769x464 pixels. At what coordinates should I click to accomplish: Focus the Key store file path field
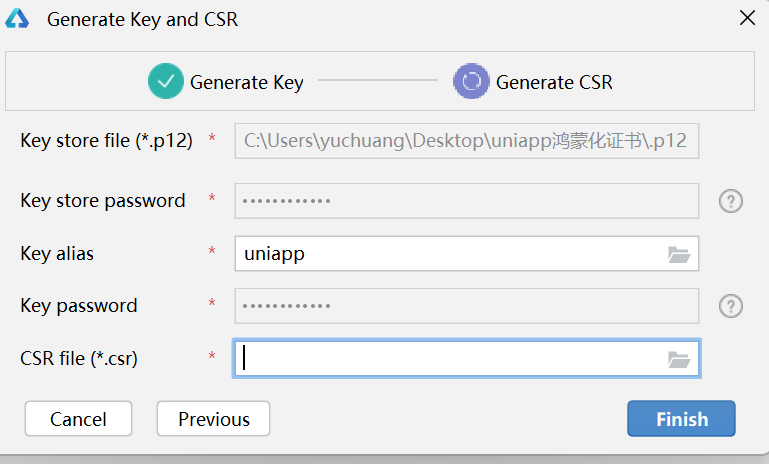467,141
